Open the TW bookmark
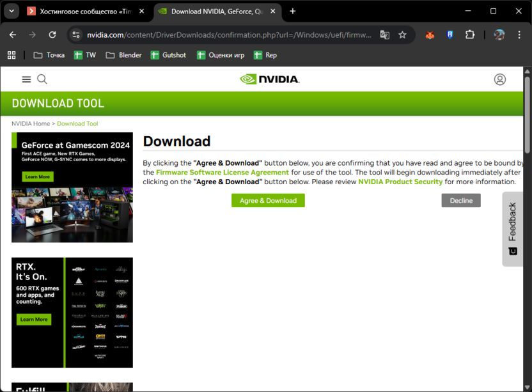 [85, 55]
